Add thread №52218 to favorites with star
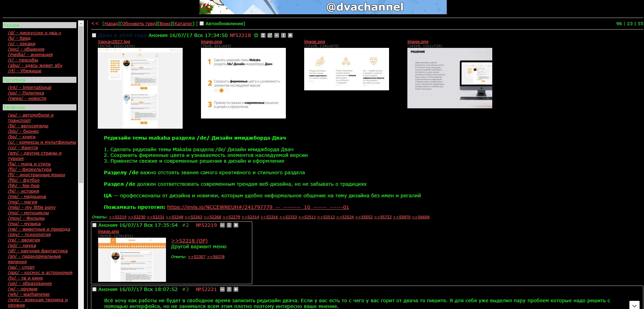The width and height of the screenshot is (644, 309). click(x=256, y=35)
